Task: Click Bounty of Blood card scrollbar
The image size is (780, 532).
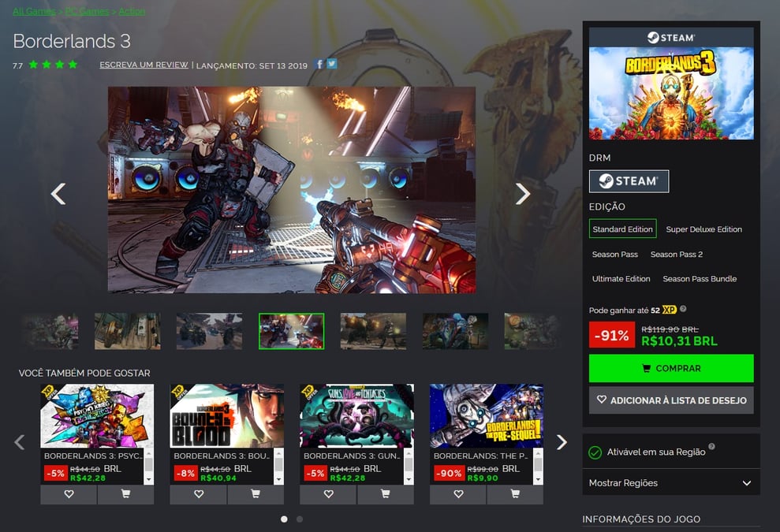Action: [x=278, y=467]
